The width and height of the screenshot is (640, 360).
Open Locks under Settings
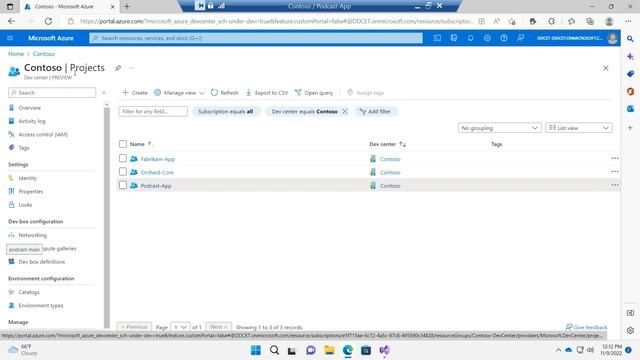coord(25,205)
